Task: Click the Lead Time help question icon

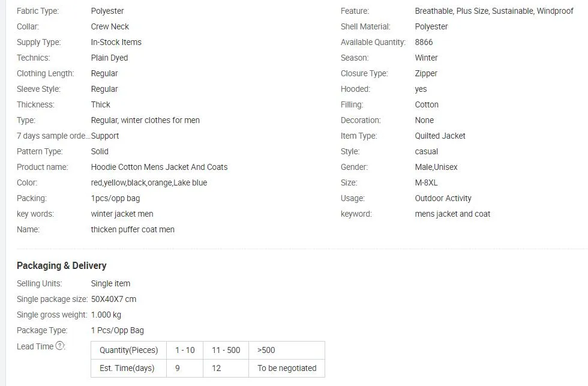Action: pyautogui.click(x=60, y=346)
